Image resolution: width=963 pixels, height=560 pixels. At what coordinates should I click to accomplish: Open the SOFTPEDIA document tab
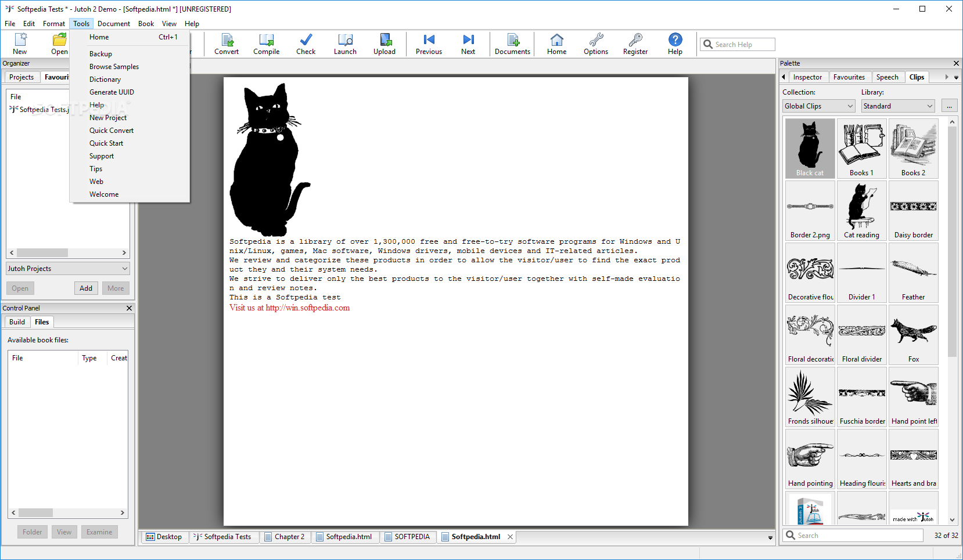(x=408, y=537)
